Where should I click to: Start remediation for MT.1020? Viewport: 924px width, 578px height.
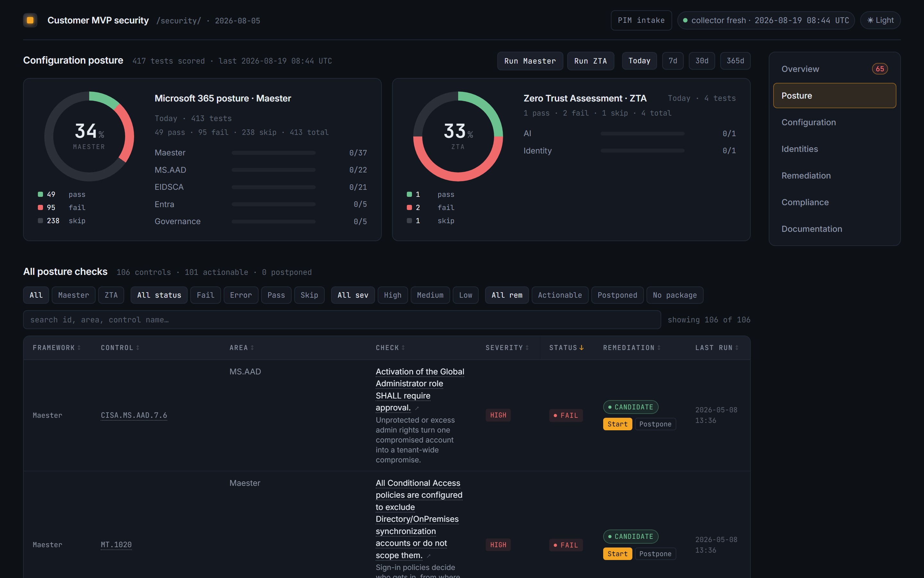point(617,554)
